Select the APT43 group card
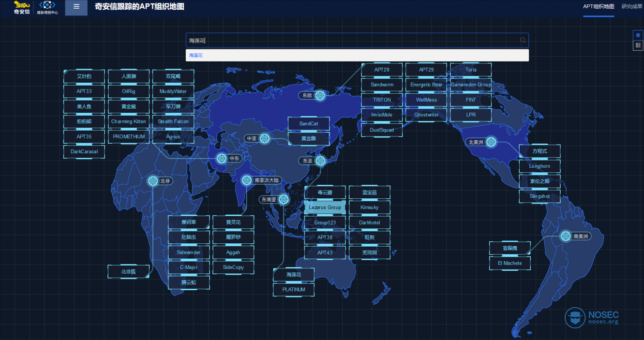 (x=325, y=252)
